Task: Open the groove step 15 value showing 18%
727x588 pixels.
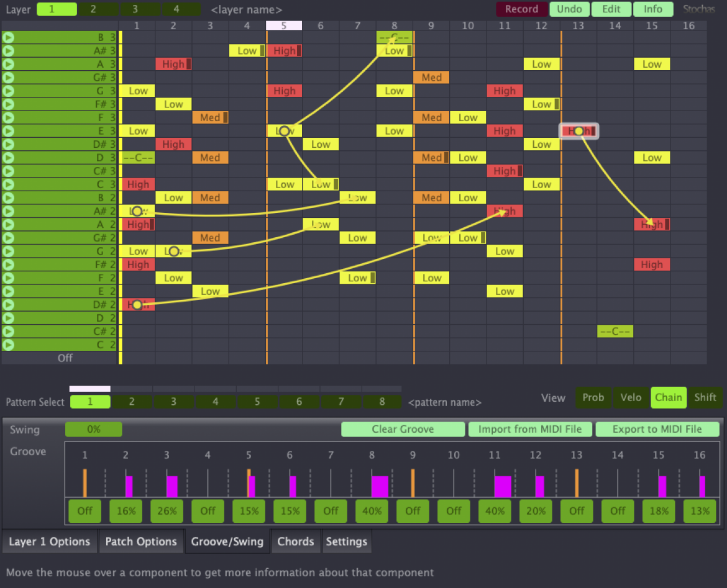Action: coord(659,511)
